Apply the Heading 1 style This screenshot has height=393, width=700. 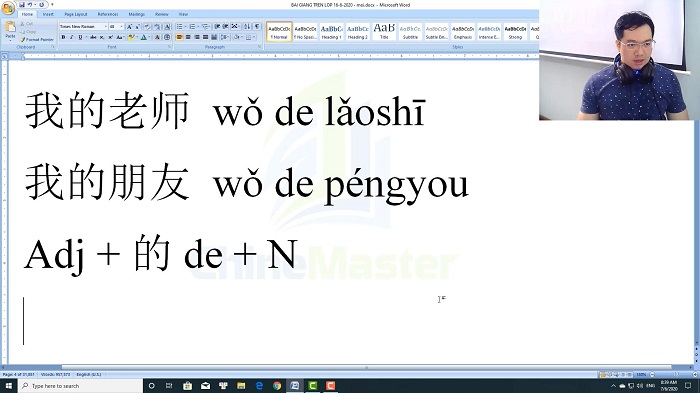click(x=332, y=32)
